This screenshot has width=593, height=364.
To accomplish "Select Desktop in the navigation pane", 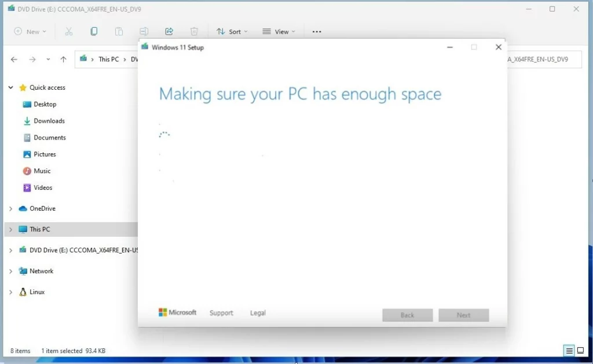I will click(x=45, y=104).
